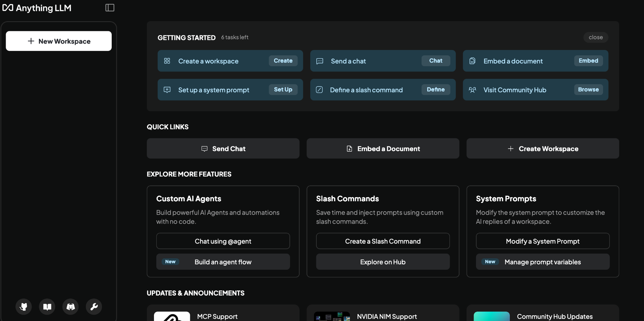Open the Discord icon in sidebar footer
This screenshot has height=321, width=644.
pyautogui.click(x=70, y=307)
